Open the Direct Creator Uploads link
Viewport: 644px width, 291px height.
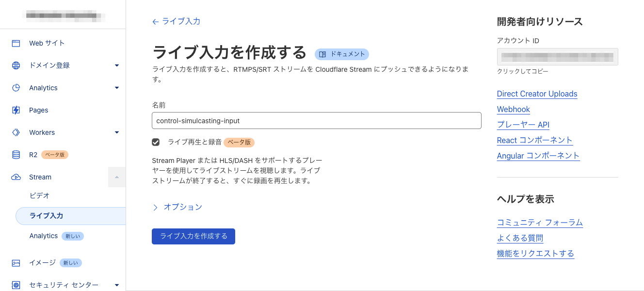point(537,94)
